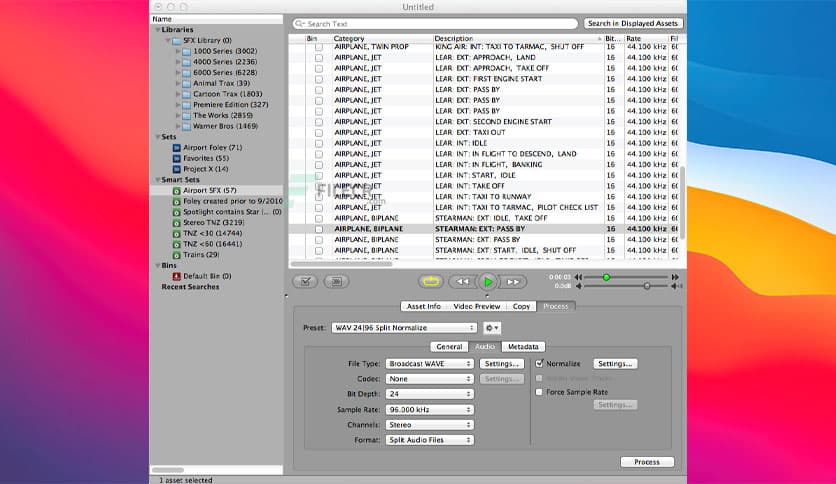Viewport: 836px width, 484px height.
Task: Click the Project X set icon
Action: click(x=176, y=169)
